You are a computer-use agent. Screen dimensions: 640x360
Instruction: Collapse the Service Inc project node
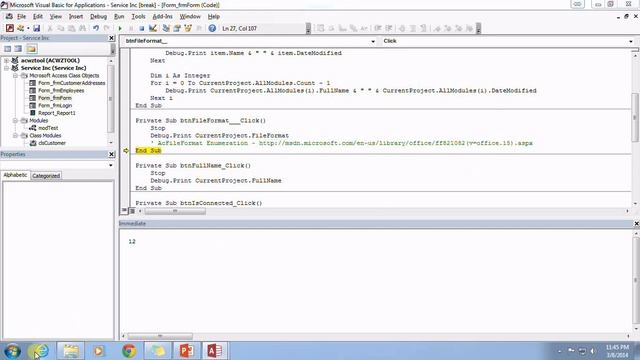pos(7,68)
